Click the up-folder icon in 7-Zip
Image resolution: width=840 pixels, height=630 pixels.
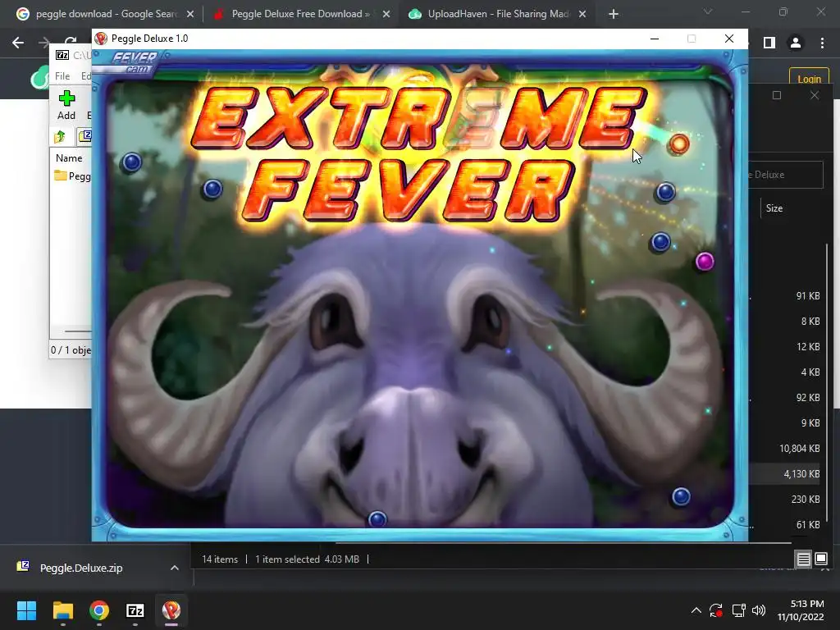(60, 137)
